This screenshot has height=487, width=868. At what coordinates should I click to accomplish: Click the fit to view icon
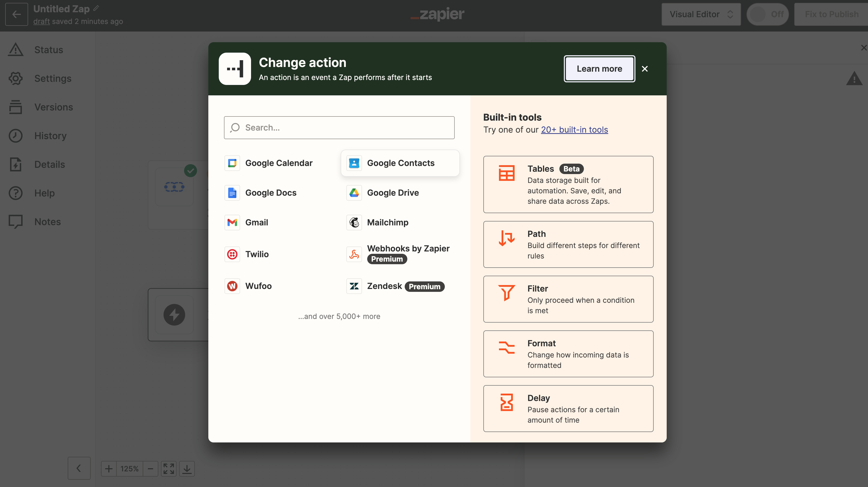click(168, 468)
